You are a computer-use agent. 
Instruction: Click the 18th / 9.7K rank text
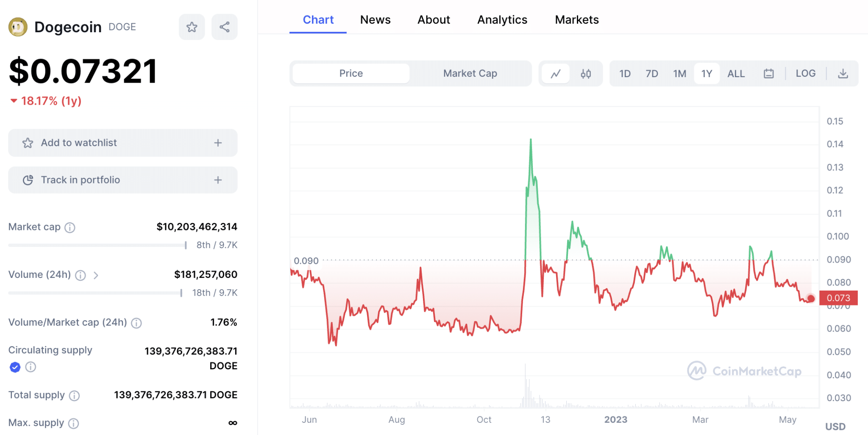click(214, 293)
